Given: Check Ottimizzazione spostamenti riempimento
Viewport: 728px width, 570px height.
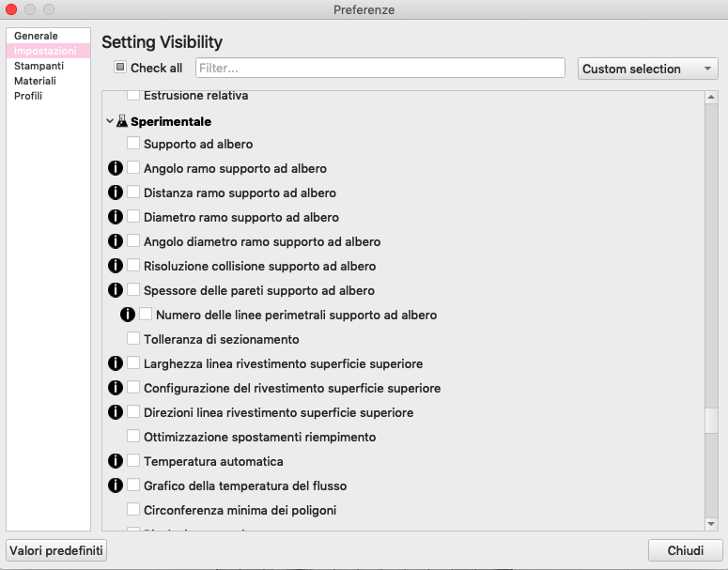Looking at the screenshot, I should (x=133, y=436).
